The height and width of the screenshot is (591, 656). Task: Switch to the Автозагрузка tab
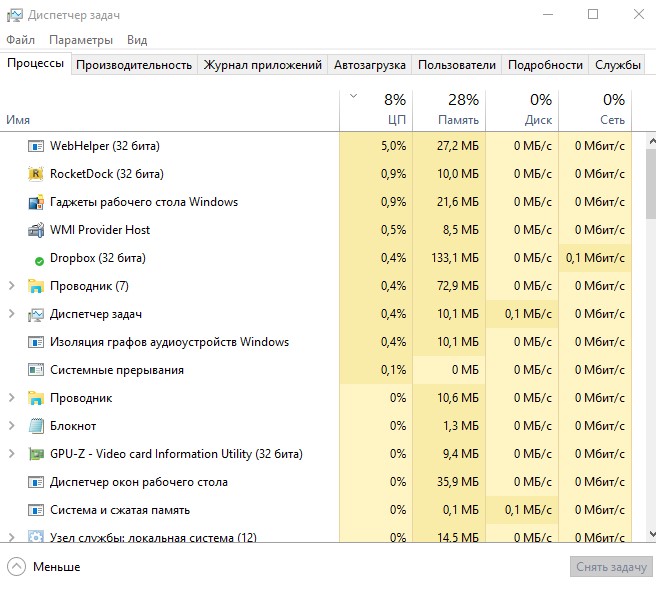(369, 65)
